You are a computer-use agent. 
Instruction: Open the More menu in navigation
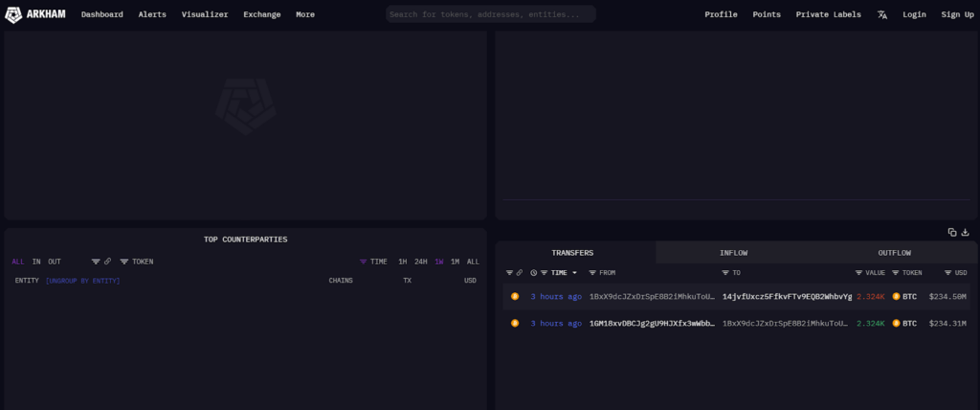304,14
